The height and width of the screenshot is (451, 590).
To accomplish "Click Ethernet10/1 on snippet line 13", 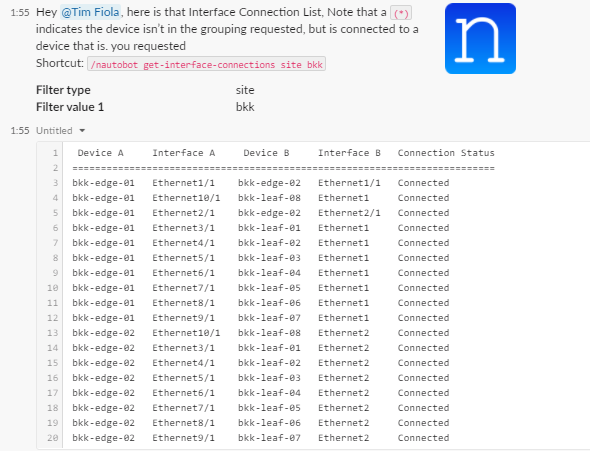I will click(x=186, y=333).
